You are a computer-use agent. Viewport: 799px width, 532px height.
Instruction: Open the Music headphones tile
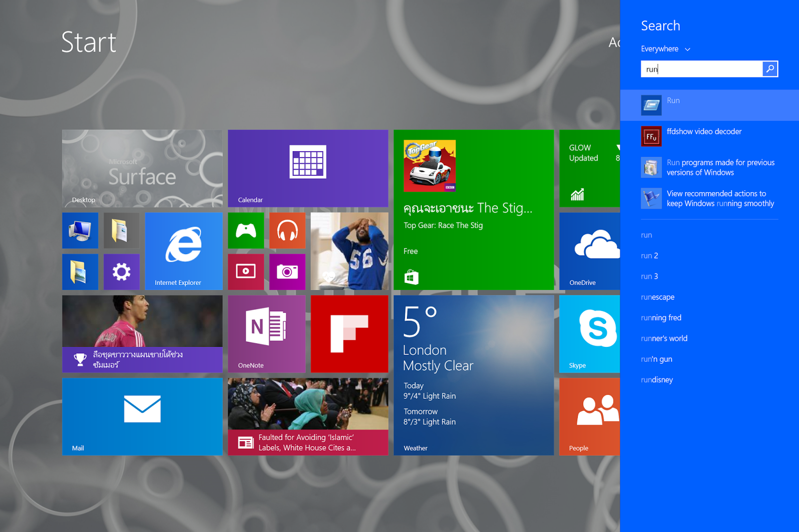pyautogui.click(x=288, y=231)
